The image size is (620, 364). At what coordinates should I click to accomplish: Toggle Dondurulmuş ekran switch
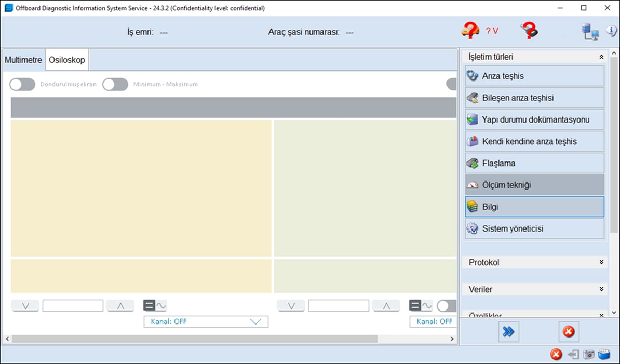point(22,84)
